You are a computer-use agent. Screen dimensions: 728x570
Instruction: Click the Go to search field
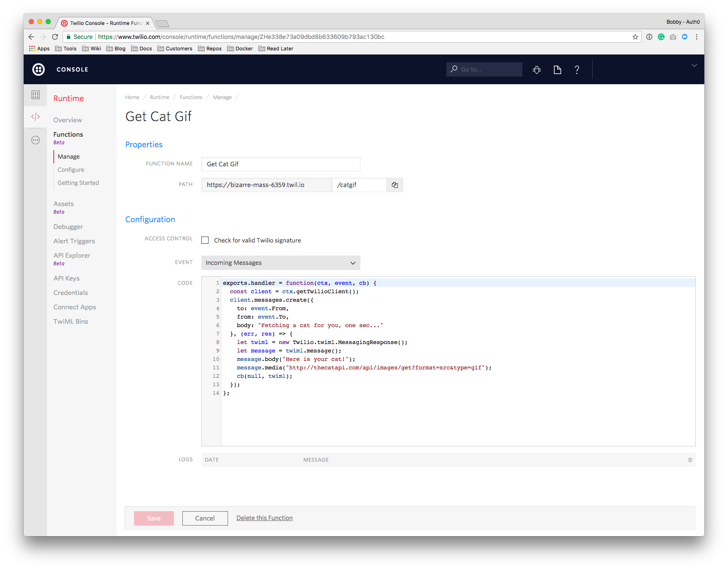click(x=484, y=69)
